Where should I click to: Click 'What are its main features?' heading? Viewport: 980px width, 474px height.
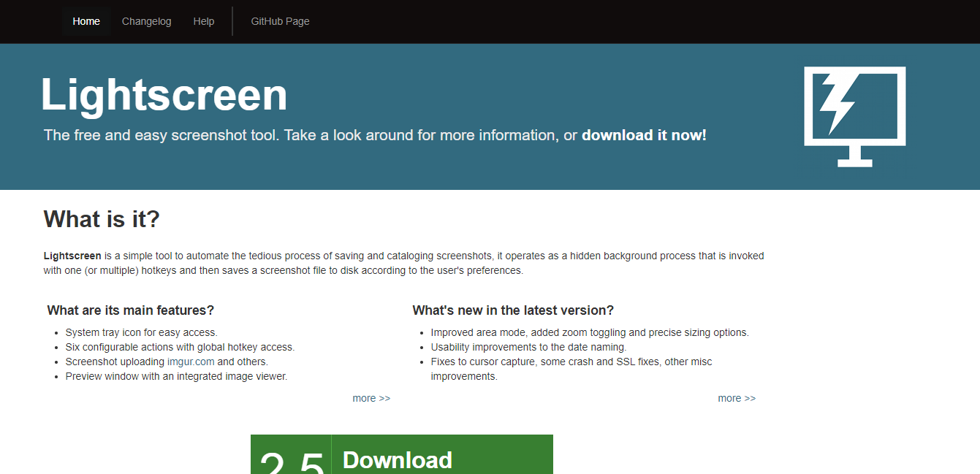click(x=131, y=310)
